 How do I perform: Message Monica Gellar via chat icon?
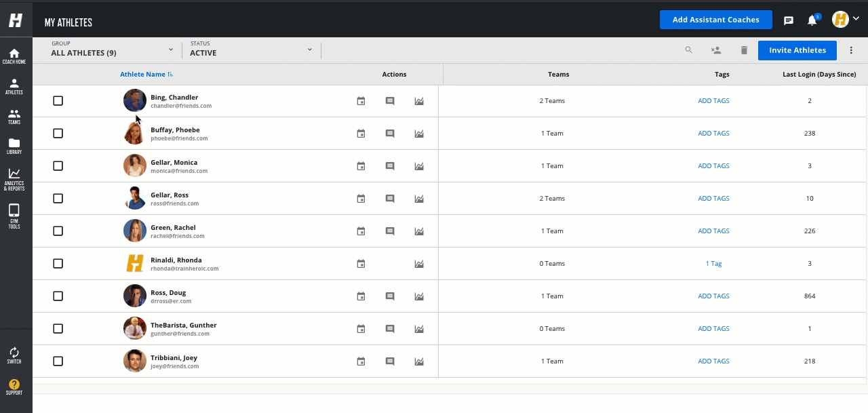(x=390, y=166)
